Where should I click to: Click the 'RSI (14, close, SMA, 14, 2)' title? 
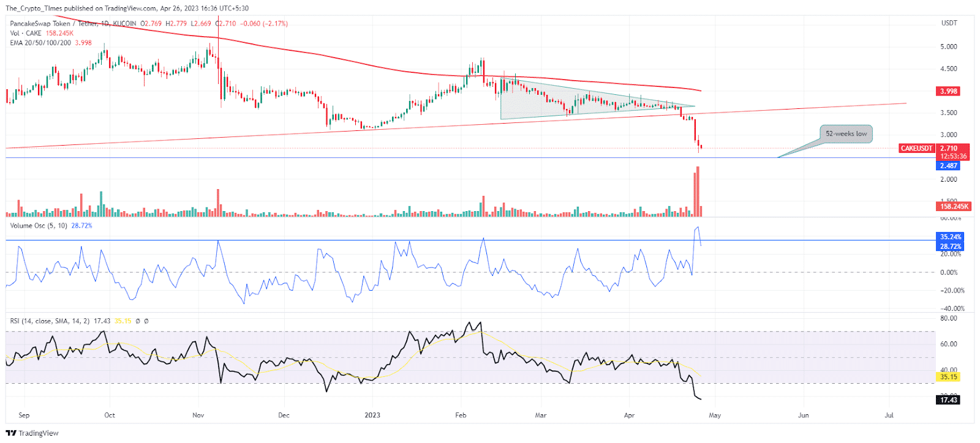point(50,321)
